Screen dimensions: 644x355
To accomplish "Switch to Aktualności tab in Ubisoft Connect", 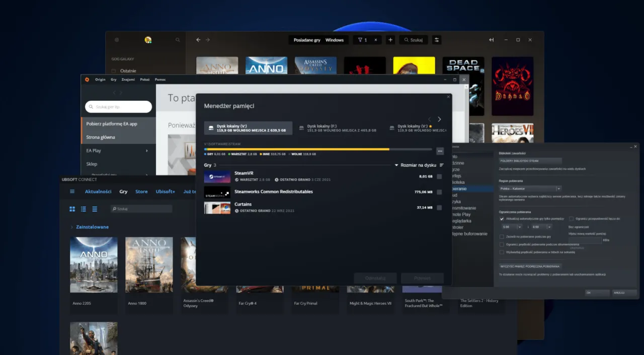I will [x=98, y=191].
